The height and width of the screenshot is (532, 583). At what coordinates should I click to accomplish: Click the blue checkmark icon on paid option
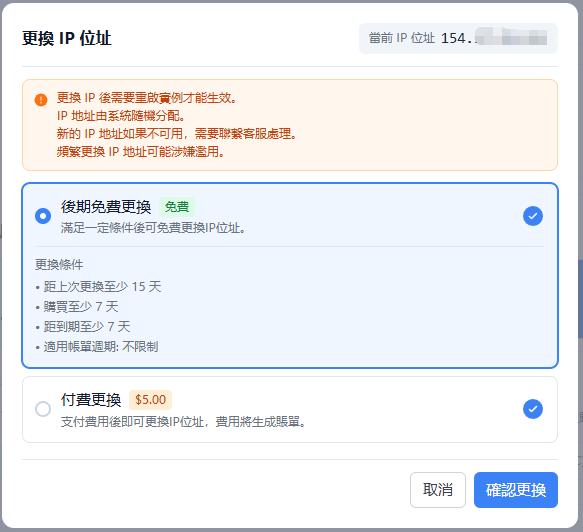(x=532, y=409)
